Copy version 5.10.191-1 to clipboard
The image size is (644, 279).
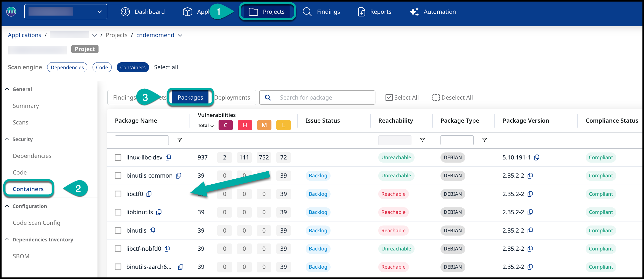click(537, 157)
